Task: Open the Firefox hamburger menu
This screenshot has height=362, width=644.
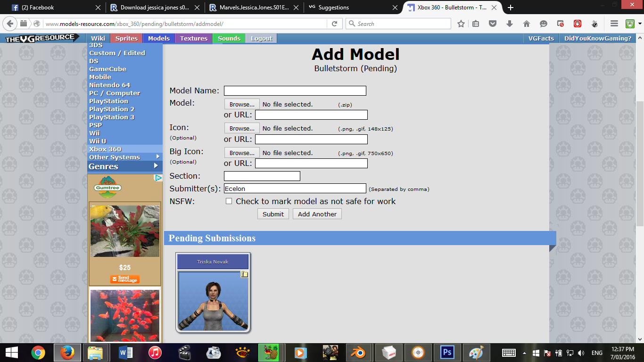Action: [x=614, y=24]
